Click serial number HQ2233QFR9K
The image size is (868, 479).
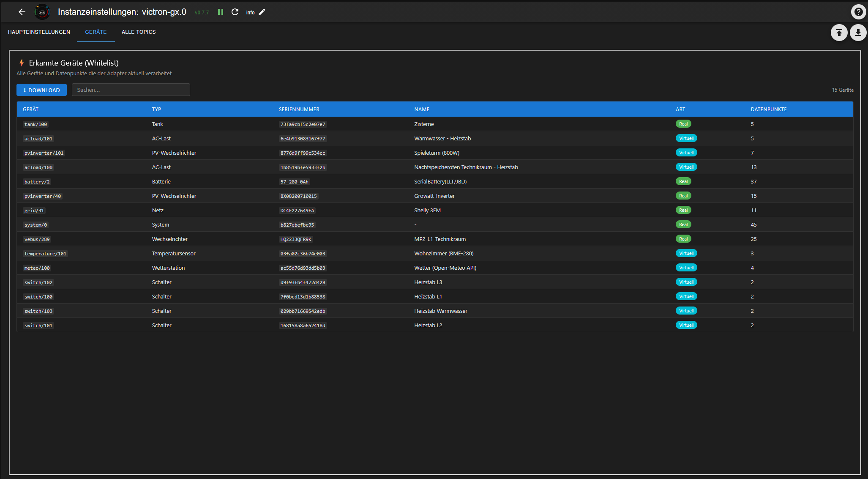[296, 239]
